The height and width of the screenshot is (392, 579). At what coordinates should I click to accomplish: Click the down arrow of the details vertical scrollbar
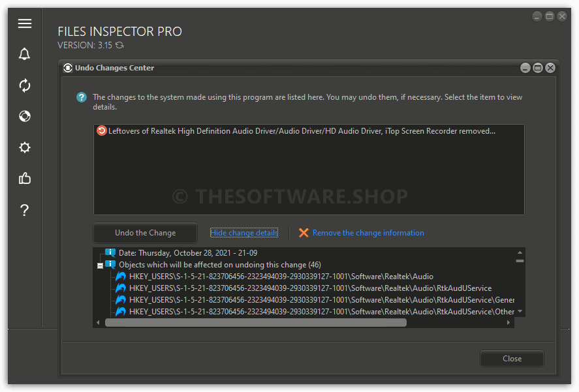[x=520, y=311]
